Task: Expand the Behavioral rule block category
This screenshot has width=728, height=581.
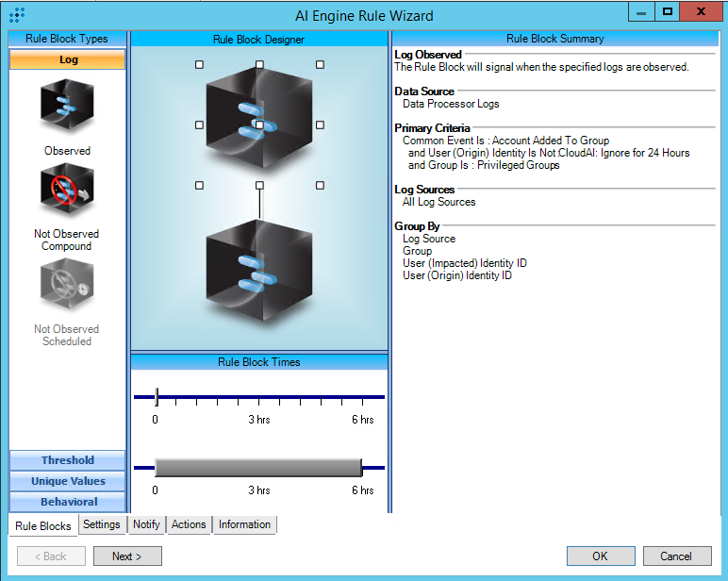Action: pyautogui.click(x=67, y=502)
